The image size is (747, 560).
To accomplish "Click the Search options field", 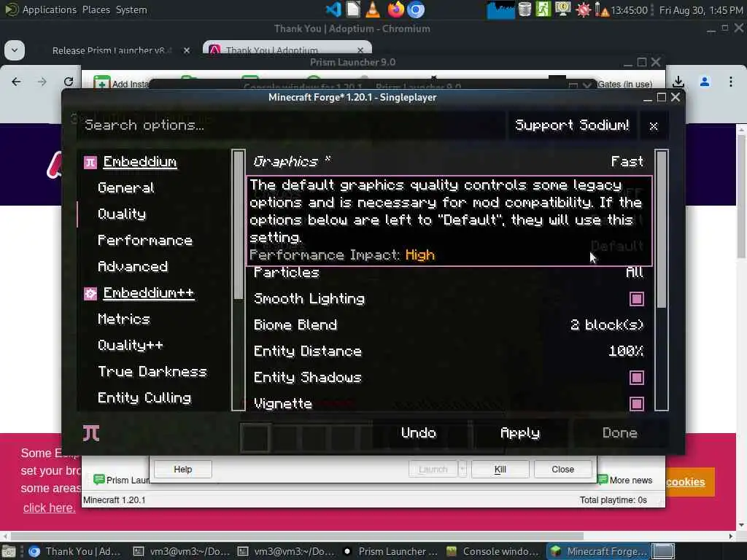I will click(x=290, y=125).
